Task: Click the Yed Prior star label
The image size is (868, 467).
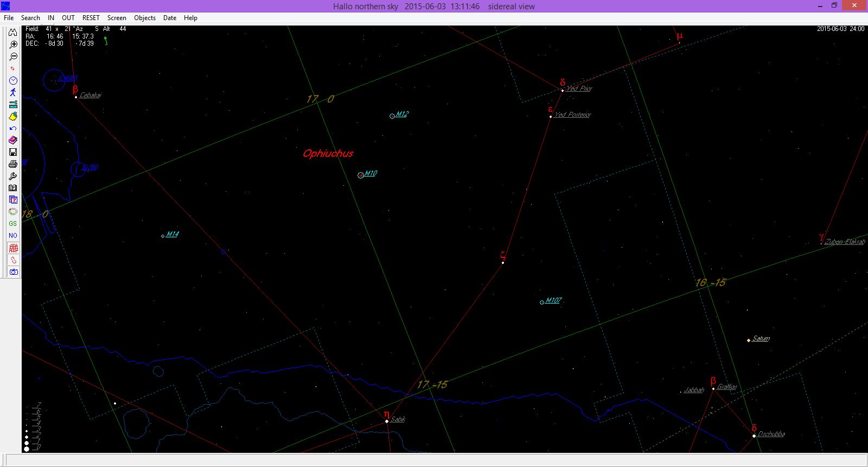Action: [579, 89]
